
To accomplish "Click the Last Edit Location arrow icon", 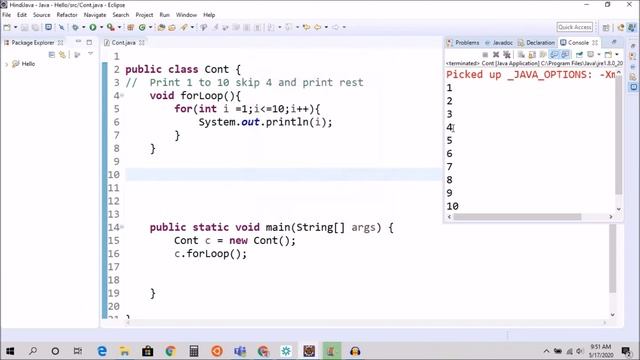I will [x=306, y=27].
